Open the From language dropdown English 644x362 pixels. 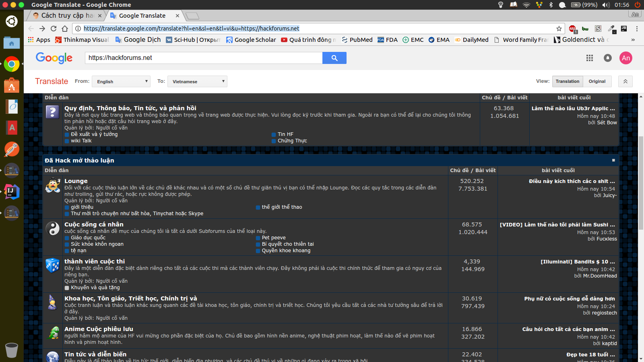pos(121,81)
